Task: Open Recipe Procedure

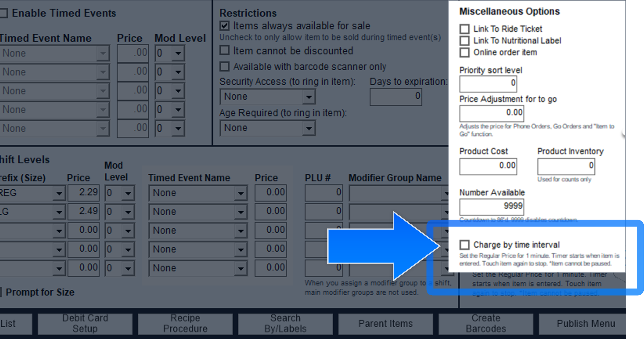Action: [185, 324]
